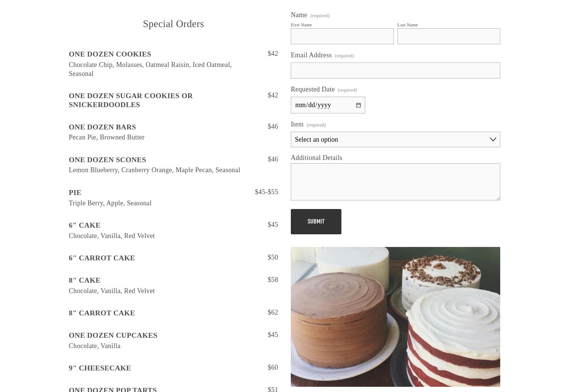Expand the Item dropdown arrow
569x392 pixels.
pos(493,139)
